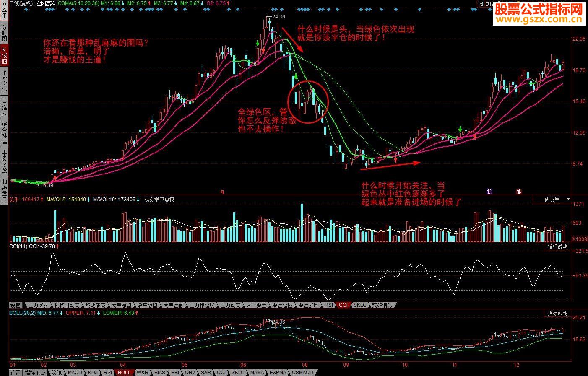Select the 主力持仓线 indicator tab
This screenshot has height=376, width=588.
(202, 305)
